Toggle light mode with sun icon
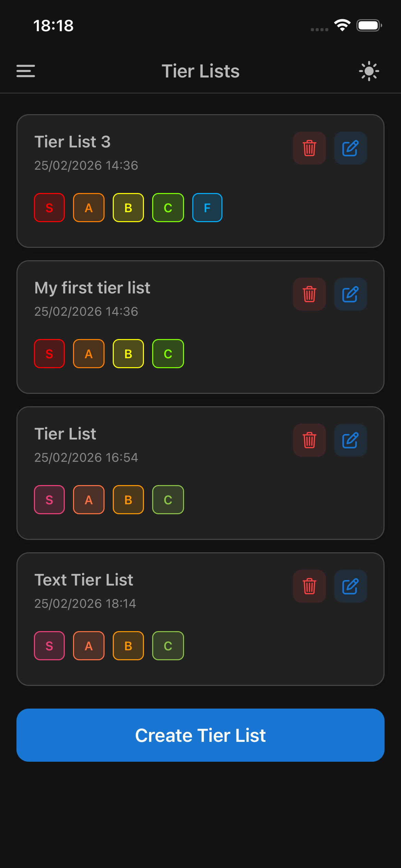The image size is (401, 868). [x=369, y=71]
